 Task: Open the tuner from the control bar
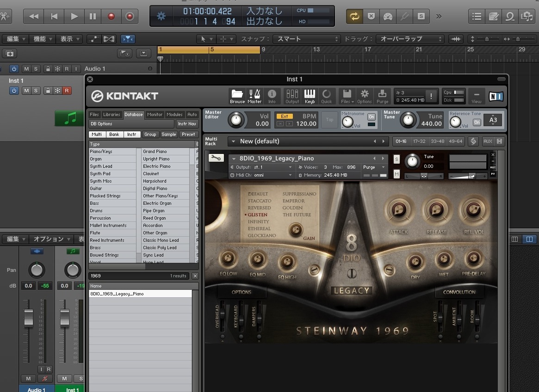click(404, 17)
